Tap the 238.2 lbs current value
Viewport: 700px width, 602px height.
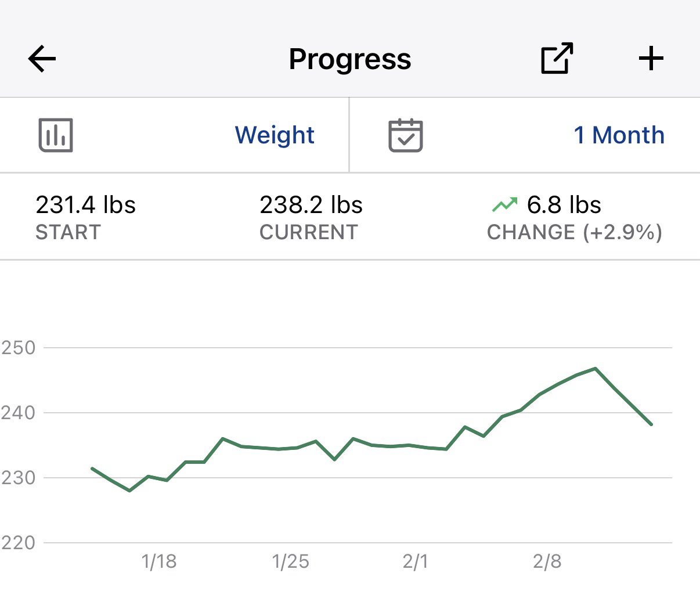click(311, 205)
